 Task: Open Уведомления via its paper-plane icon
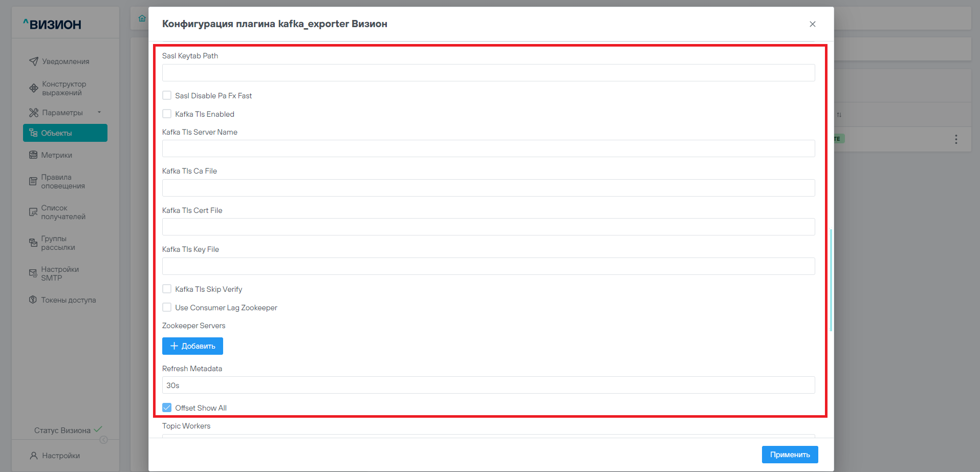point(34,61)
